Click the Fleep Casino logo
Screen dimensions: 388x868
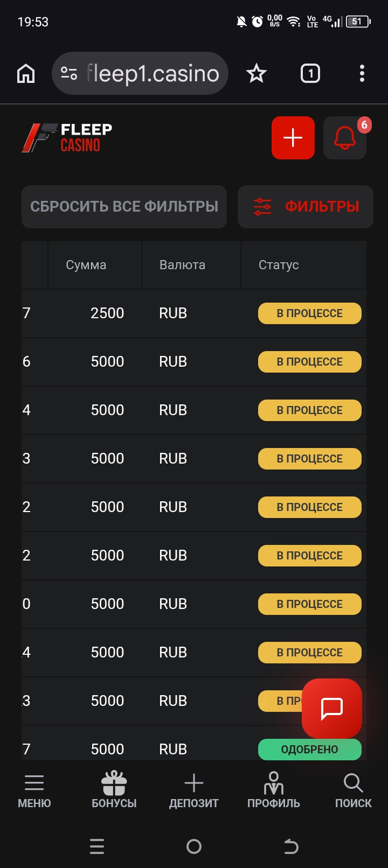coord(67,138)
